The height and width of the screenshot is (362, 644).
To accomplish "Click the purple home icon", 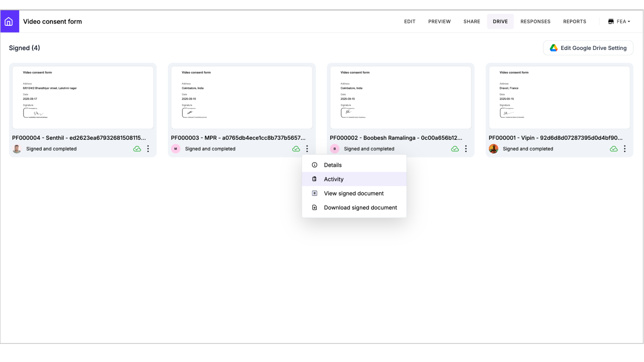I will (x=9, y=21).
